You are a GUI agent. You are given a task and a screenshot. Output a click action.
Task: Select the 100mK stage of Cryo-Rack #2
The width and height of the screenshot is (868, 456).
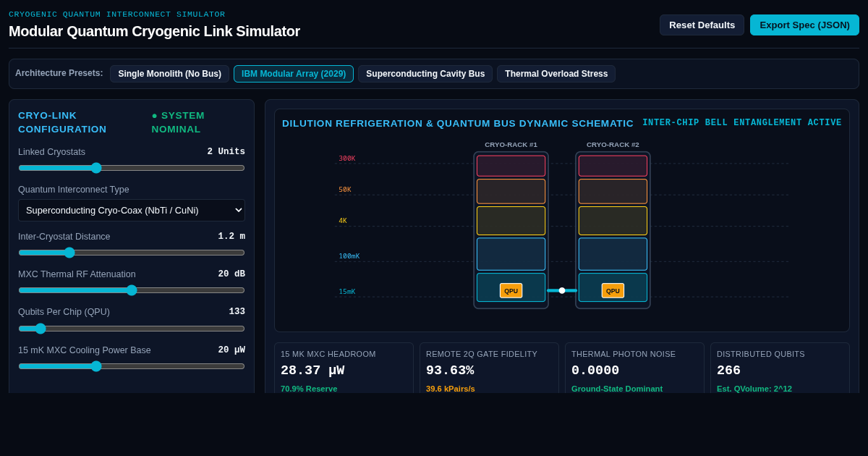613,254
